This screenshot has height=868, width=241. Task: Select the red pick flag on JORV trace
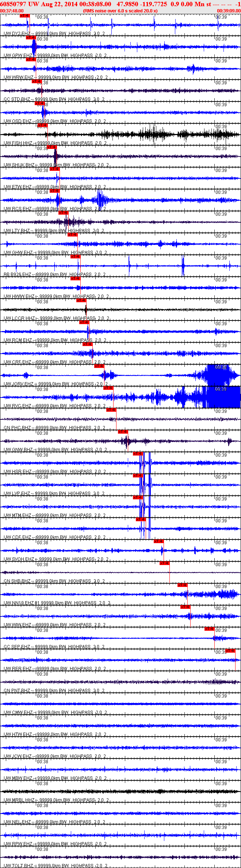tap(99, 366)
